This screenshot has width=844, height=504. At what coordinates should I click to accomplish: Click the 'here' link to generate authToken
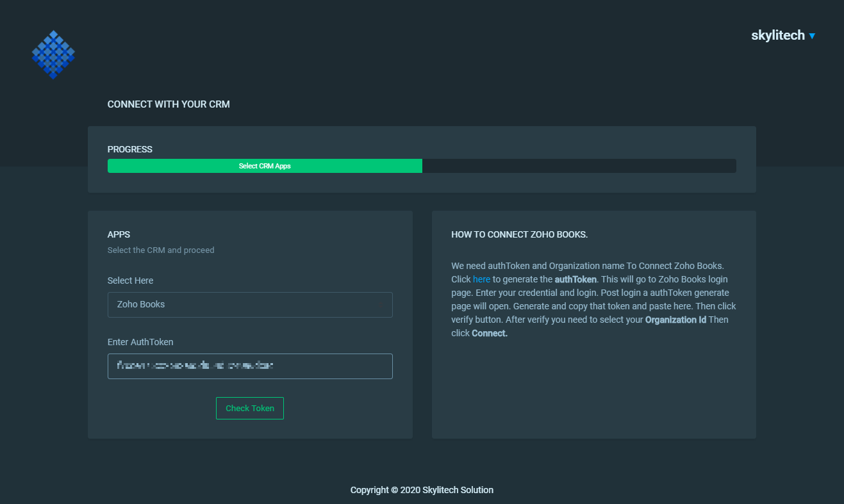pos(481,279)
